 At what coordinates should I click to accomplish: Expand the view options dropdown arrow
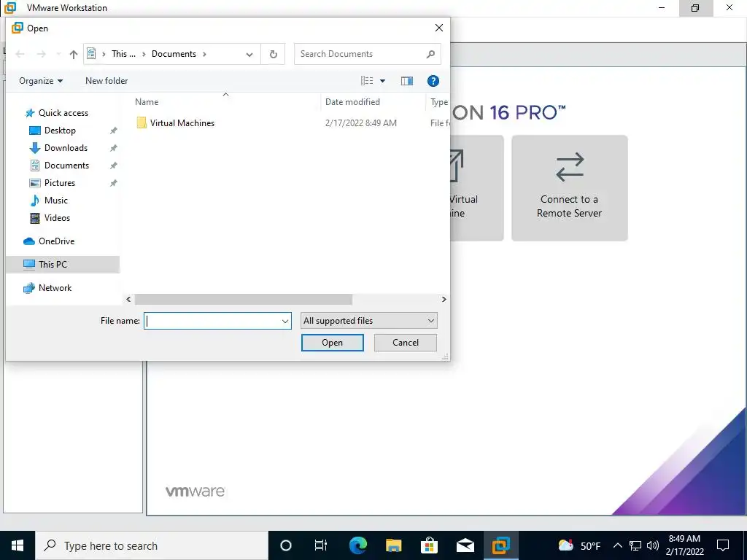pyautogui.click(x=382, y=81)
